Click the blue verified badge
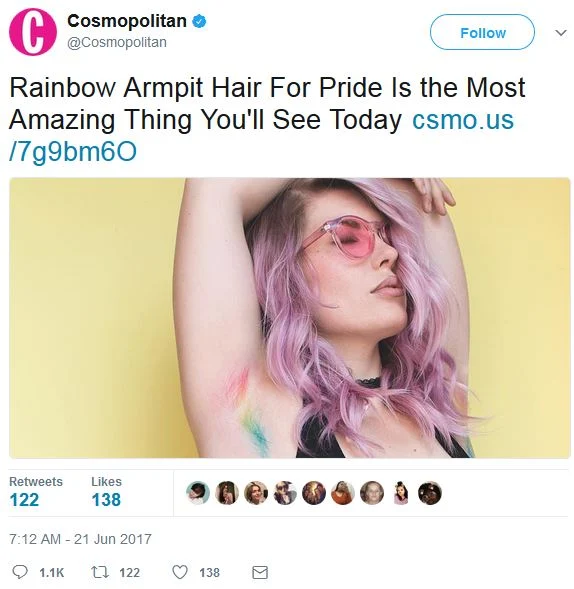The width and height of the screenshot is (574, 589). coord(199,21)
